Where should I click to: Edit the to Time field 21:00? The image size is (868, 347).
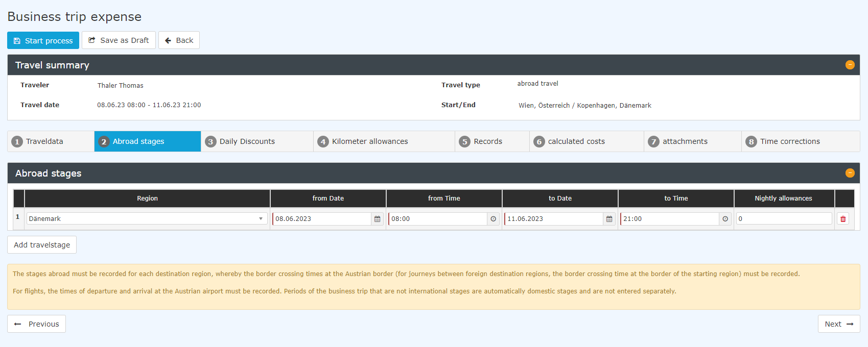click(x=670, y=219)
